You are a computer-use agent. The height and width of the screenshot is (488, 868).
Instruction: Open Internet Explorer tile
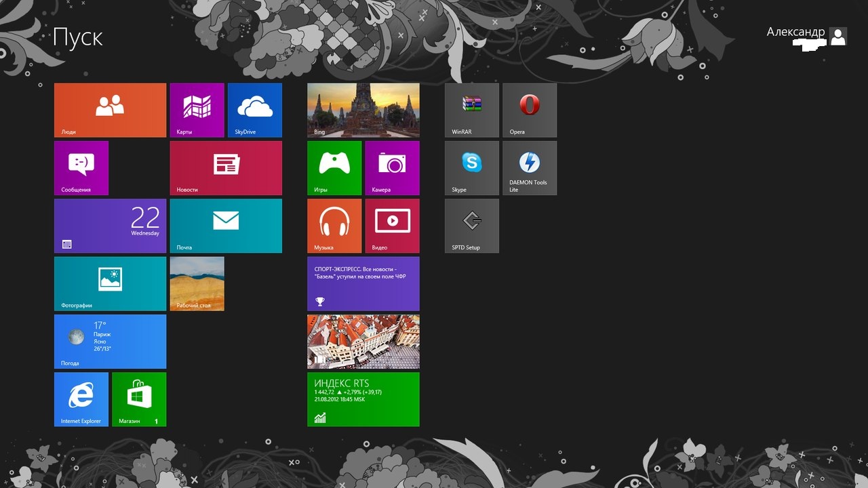(x=81, y=399)
